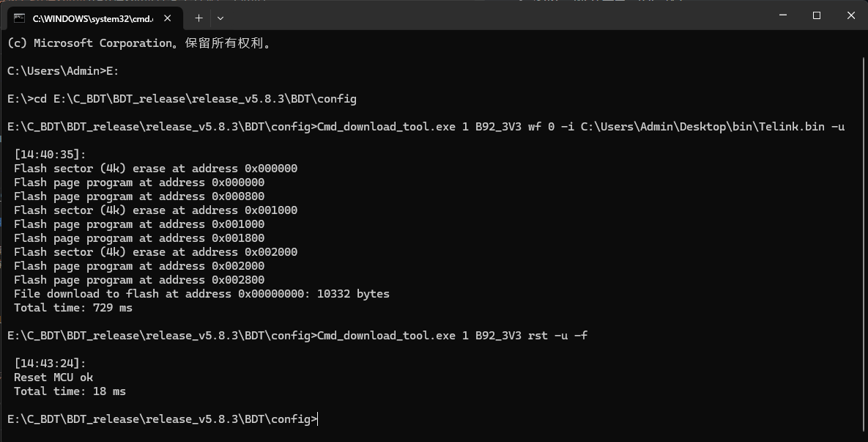
Task: Close the cmd.exe terminal tab
Action: click(x=167, y=18)
